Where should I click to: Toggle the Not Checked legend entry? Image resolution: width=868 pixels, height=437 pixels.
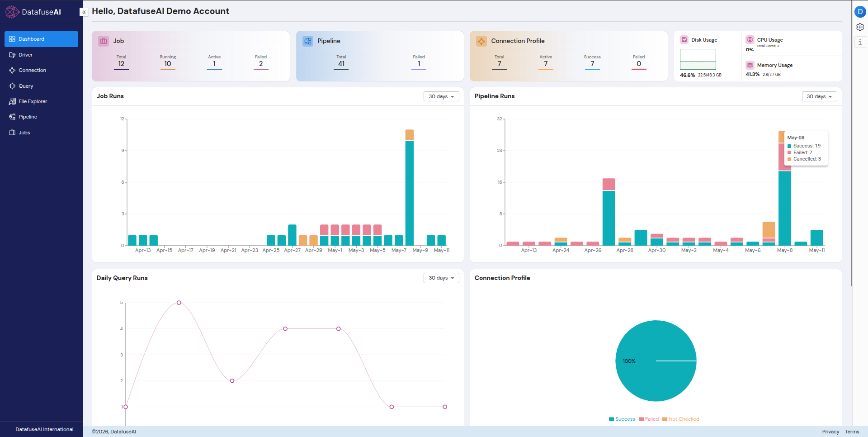[681, 419]
